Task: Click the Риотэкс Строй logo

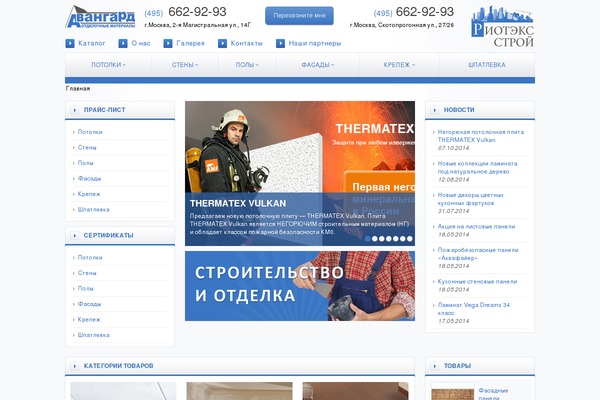Action: pyautogui.click(x=502, y=27)
